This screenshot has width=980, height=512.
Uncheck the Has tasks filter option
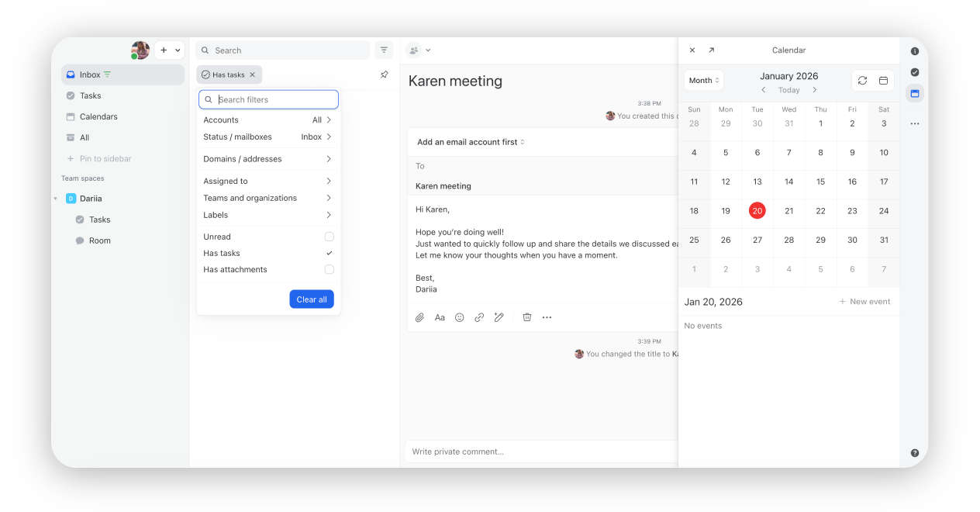coord(329,254)
